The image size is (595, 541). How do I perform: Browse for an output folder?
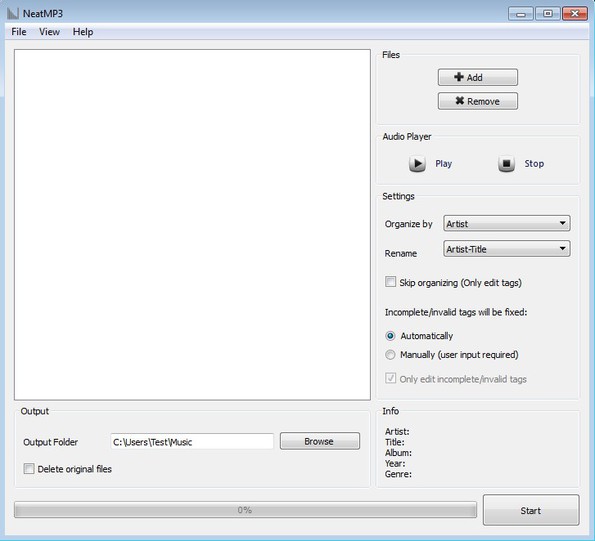pos(320,441)
